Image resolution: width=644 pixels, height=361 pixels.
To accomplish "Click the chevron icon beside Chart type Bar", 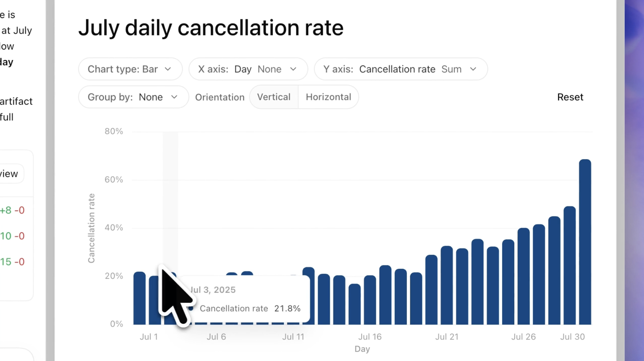I will click(168, 69).
